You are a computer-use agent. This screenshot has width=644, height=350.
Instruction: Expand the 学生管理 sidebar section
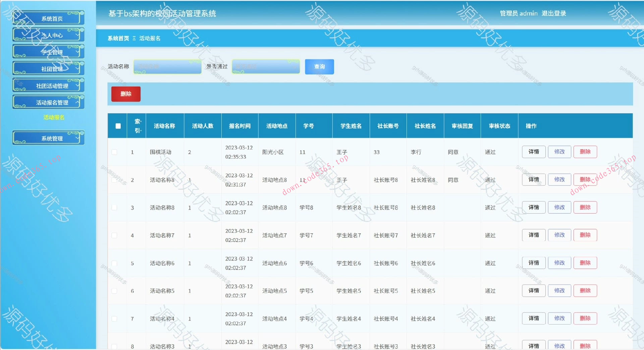pos(48,52)
